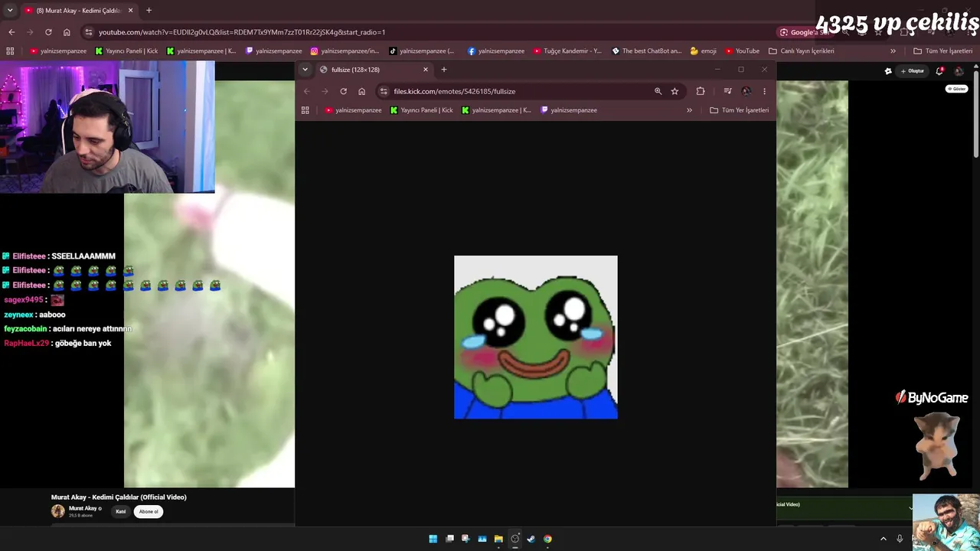The height and width of the screenshot is (551, 980).
Task: Open Tüm Yer İşaretleri folder in YouTube window
Action: click(x=943, y=51)
